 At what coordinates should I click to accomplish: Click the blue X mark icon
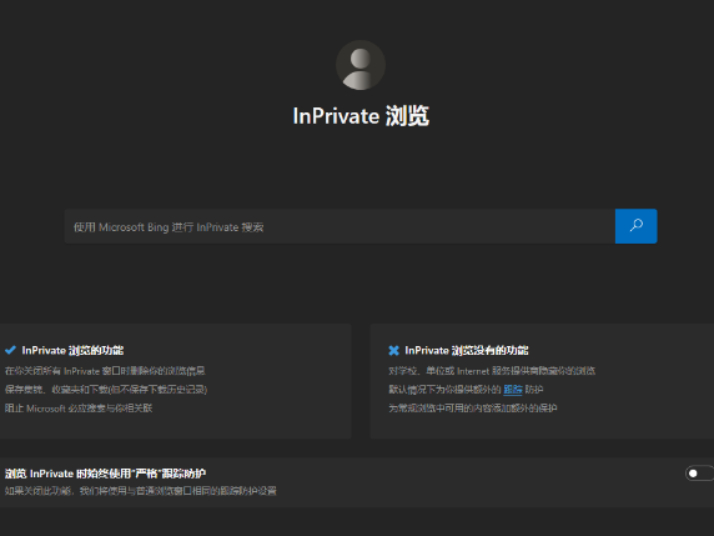point(394,350)
